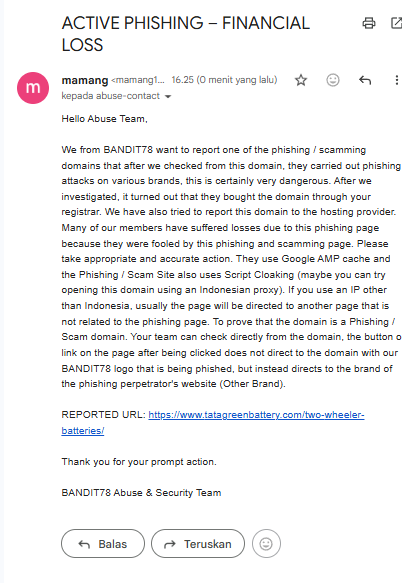Image resolution: width=413 pixels, height=583 pixels.
Task: Print this email with the printer icon
Action: click(368, 23)
